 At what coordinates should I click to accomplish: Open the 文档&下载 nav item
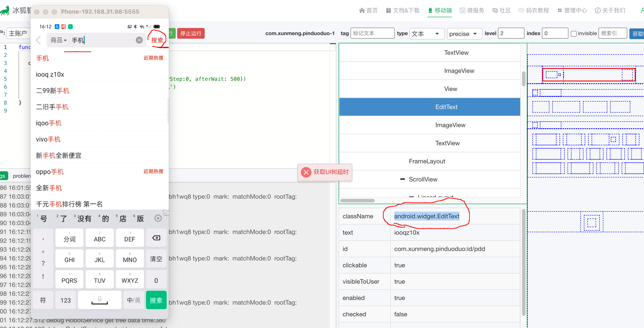402,10
